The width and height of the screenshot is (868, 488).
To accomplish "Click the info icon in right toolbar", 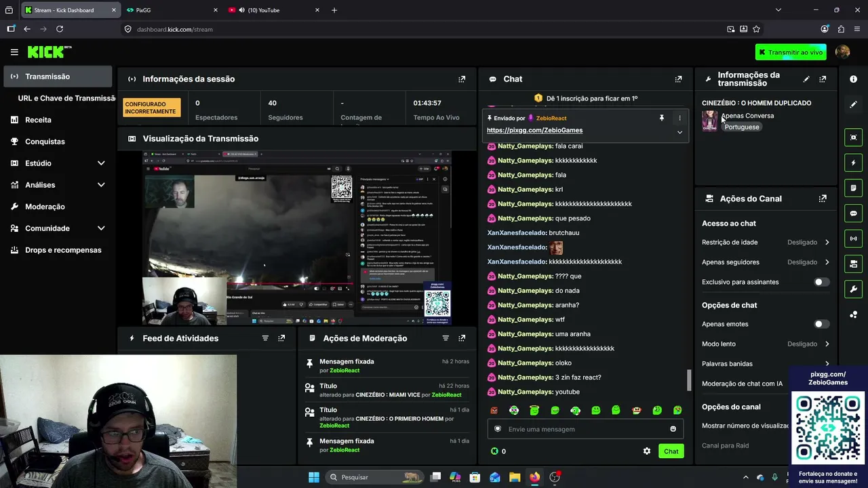I will tap(853, 79).
